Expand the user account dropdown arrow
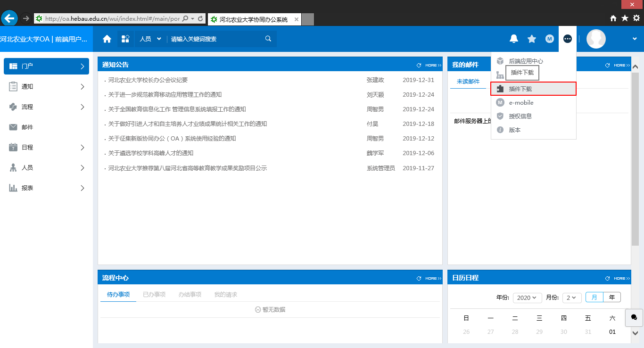 point(635,39)
